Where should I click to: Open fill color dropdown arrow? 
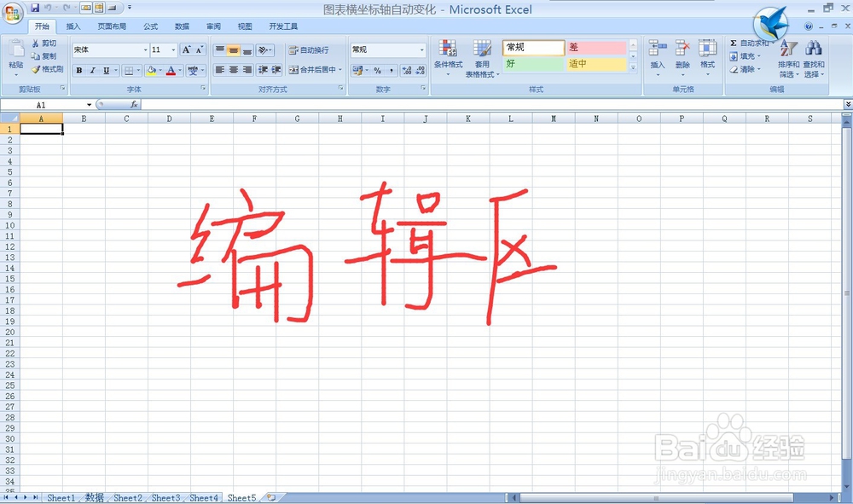[x=160, y=70]
